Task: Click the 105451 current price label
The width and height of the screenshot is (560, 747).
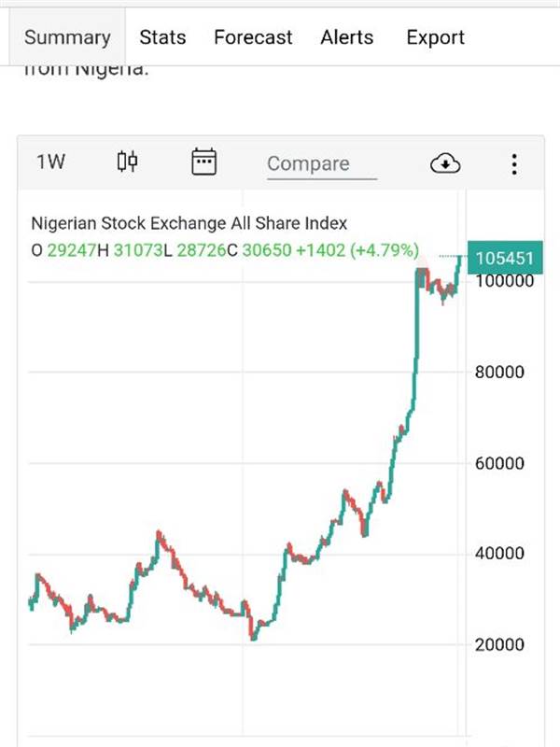Action: tap(503, 258)
